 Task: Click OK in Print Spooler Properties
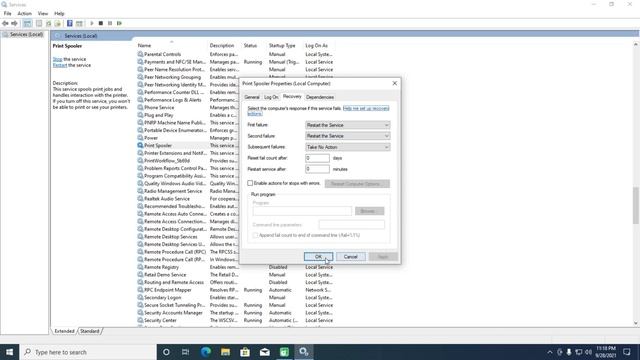pos(318,257)
